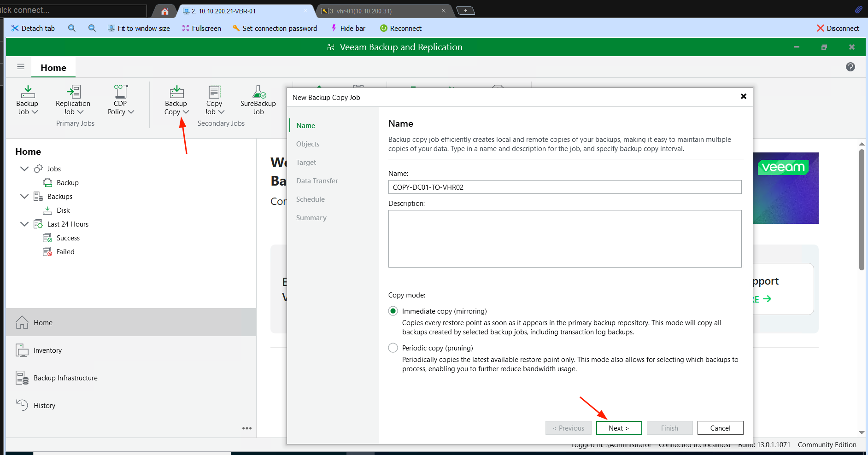Go to the Summary wizard step

pyautogui.click(x=311, y=218)
